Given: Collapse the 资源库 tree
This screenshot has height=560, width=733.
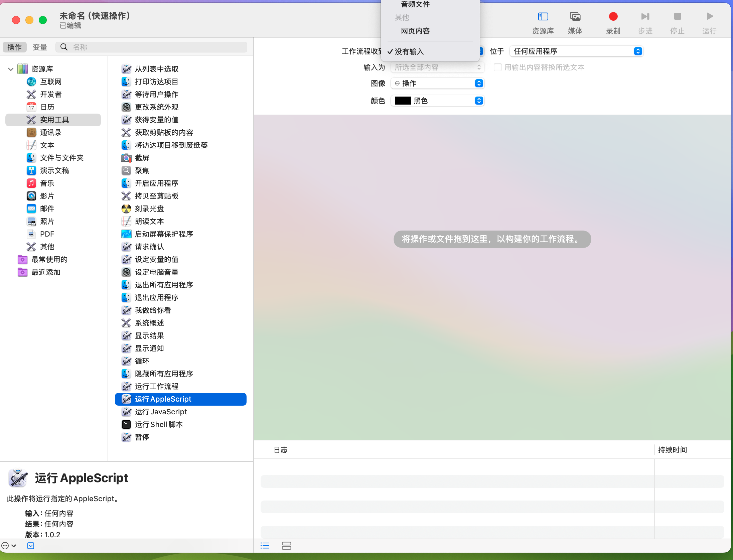Looking at the screenshot, I should point(11,69).
